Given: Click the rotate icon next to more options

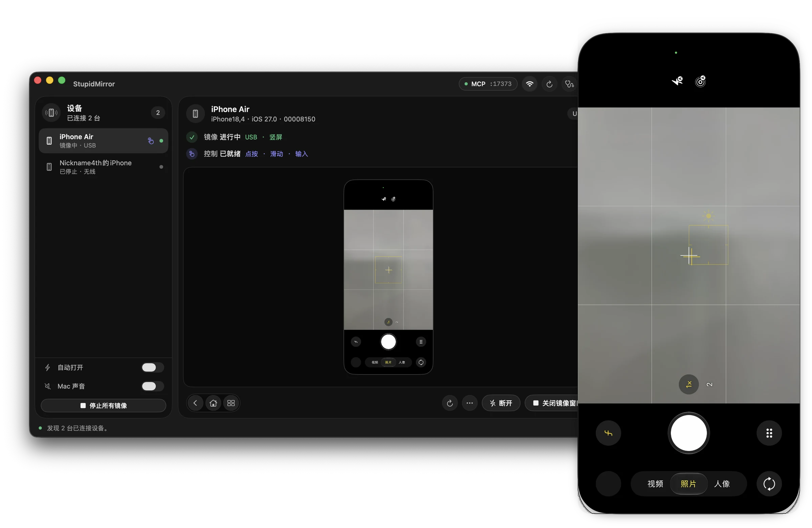Looking at the screenshot, I should pos(450,403).
